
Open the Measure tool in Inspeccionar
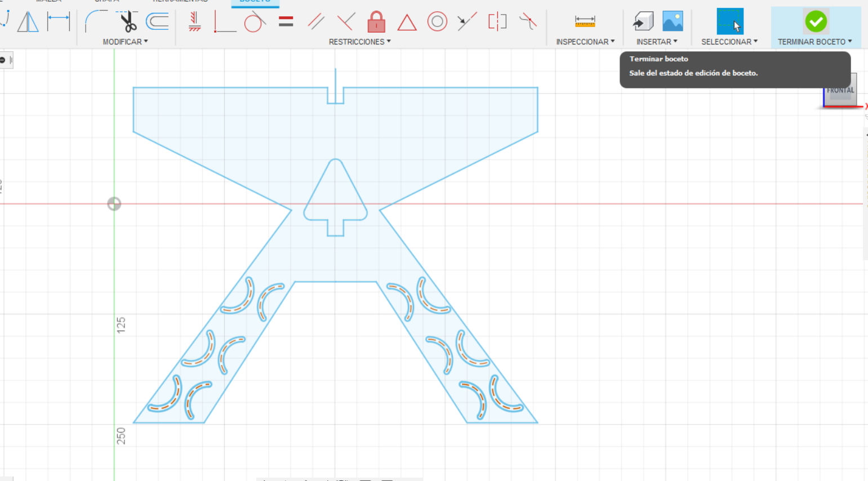[585, 21]
